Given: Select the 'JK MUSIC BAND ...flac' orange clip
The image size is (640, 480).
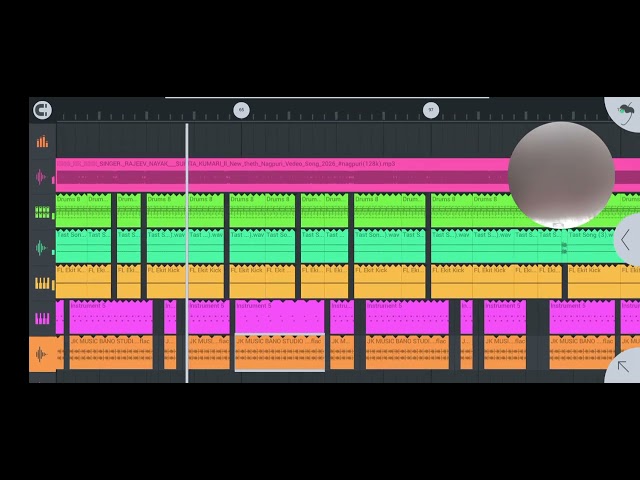Looking at the screenshot, I should click(582, 353).
